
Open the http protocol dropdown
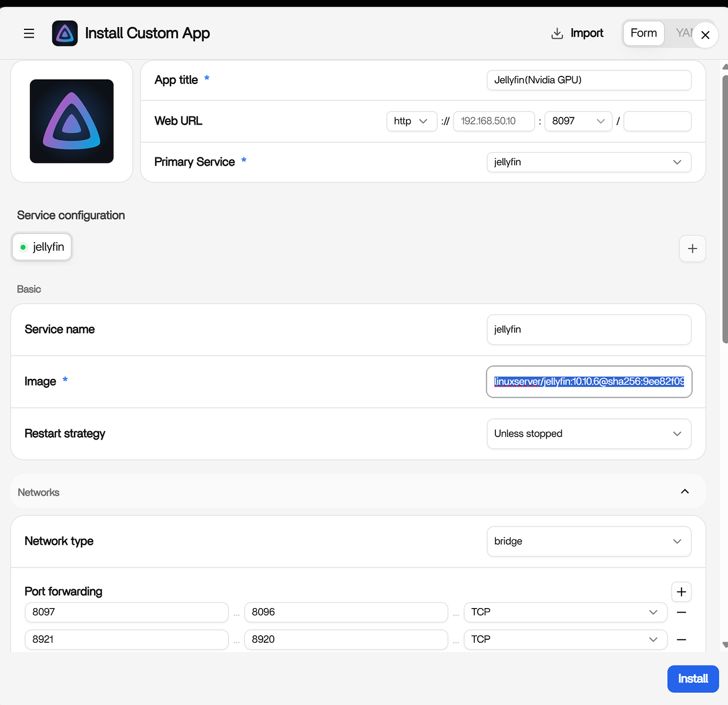[411, 121]
